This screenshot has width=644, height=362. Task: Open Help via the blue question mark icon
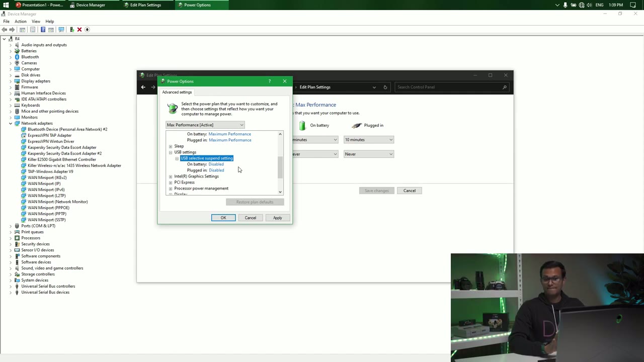[43, 30]
